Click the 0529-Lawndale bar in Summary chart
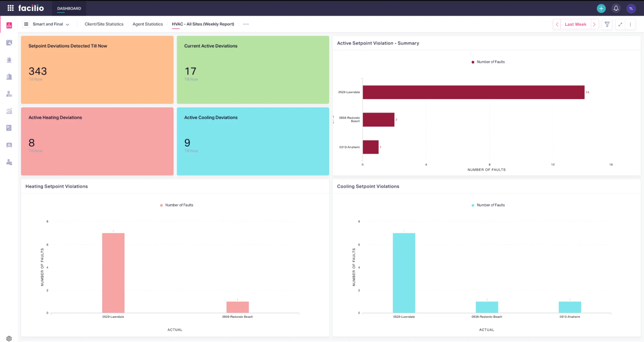Viewport: 644px width, 342px height. coord(473,92)
